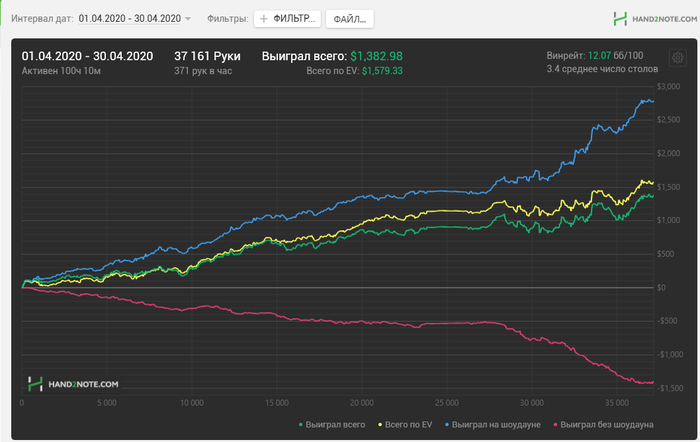Click the yellow dot of Всего по EV
Viewport: 700px width, 442px height.
[x=380, y=425]
